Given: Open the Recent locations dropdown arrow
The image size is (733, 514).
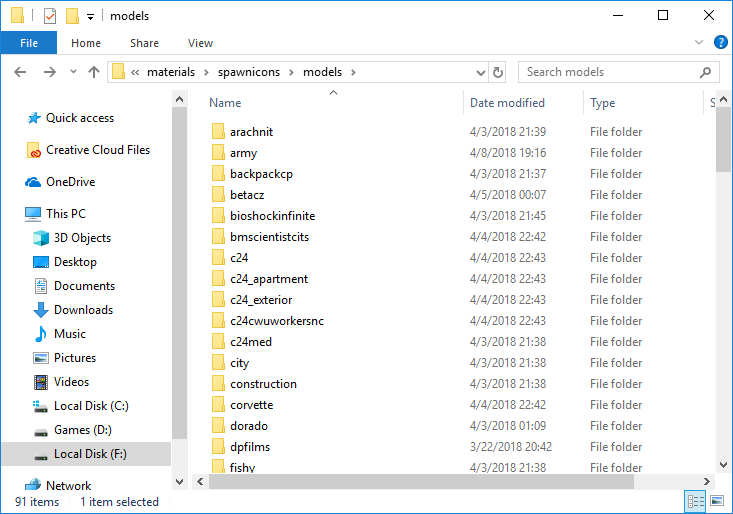Looking at the screenshot, I should pyautogui.click(x=73, y=72).
